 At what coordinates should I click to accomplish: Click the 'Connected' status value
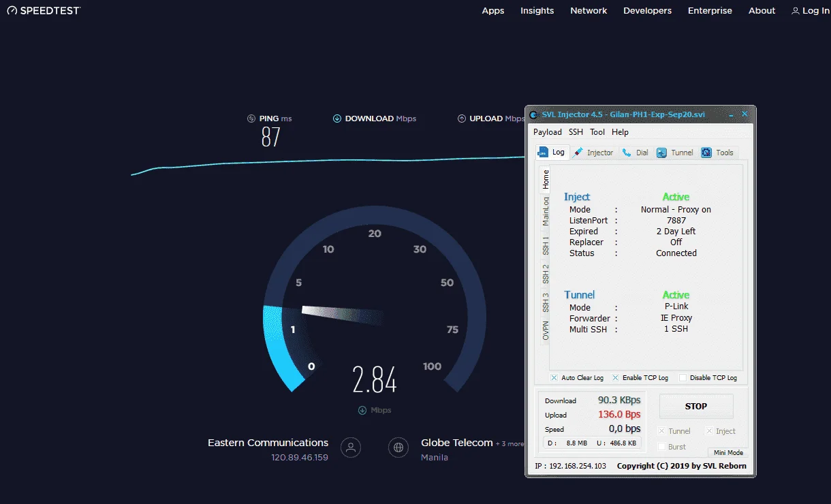point(676,253)
